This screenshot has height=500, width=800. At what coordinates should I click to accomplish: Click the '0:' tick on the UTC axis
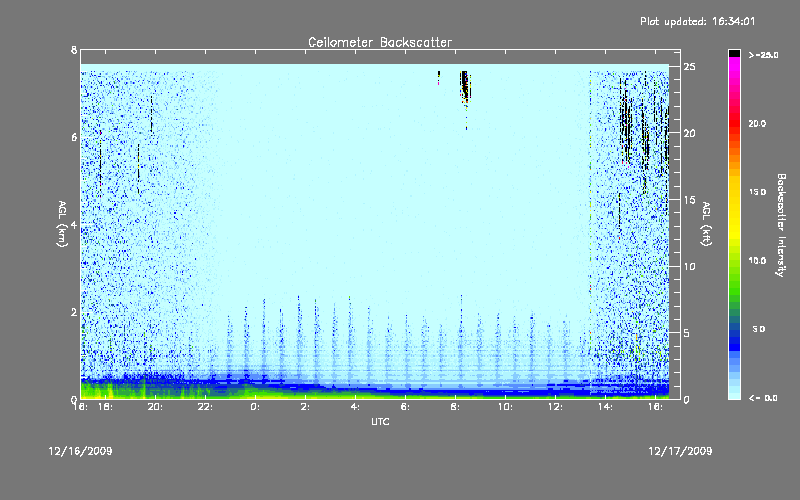tap(255, 407)
